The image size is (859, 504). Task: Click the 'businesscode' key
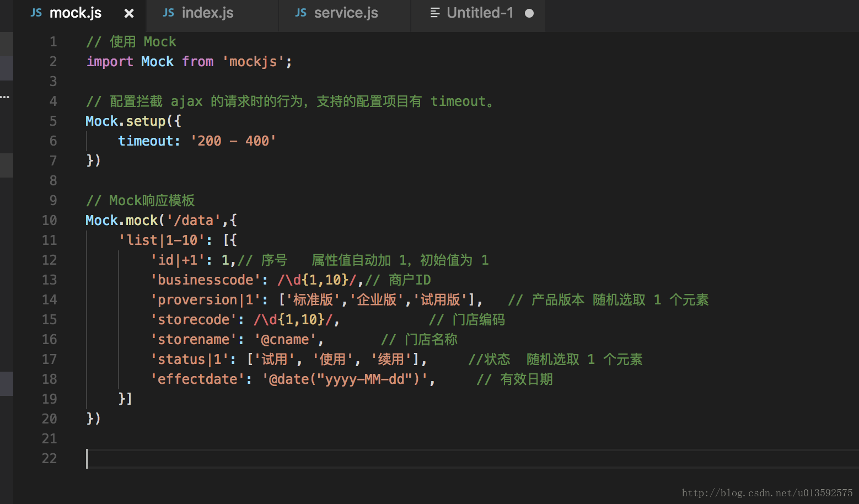205,280
